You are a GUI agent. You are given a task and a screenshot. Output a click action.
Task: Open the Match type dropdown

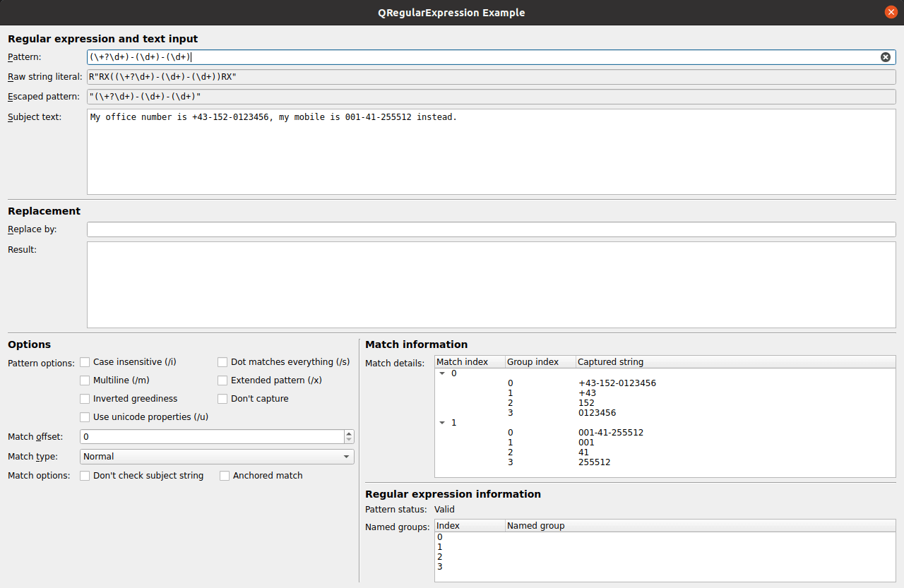217,457
